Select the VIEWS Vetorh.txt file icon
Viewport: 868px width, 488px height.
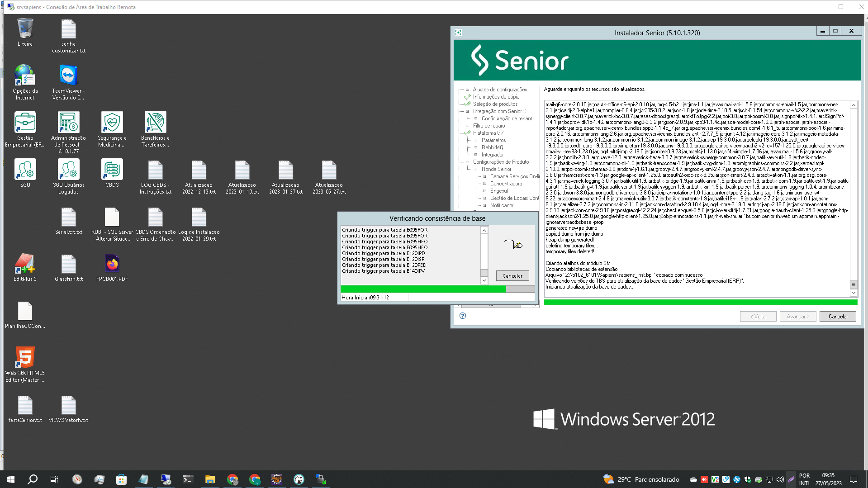point(68,408)
